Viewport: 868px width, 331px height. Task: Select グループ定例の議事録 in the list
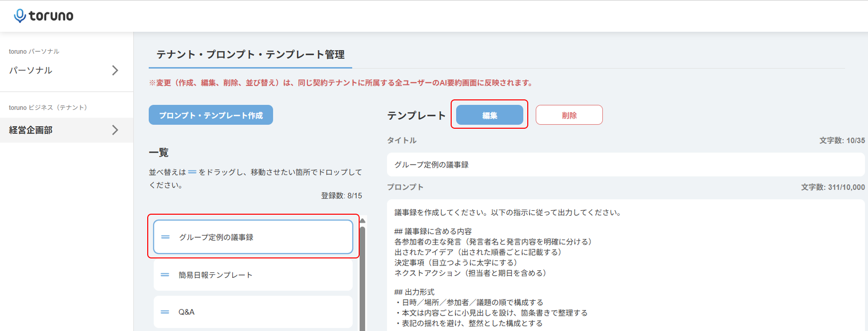[253, 237]
